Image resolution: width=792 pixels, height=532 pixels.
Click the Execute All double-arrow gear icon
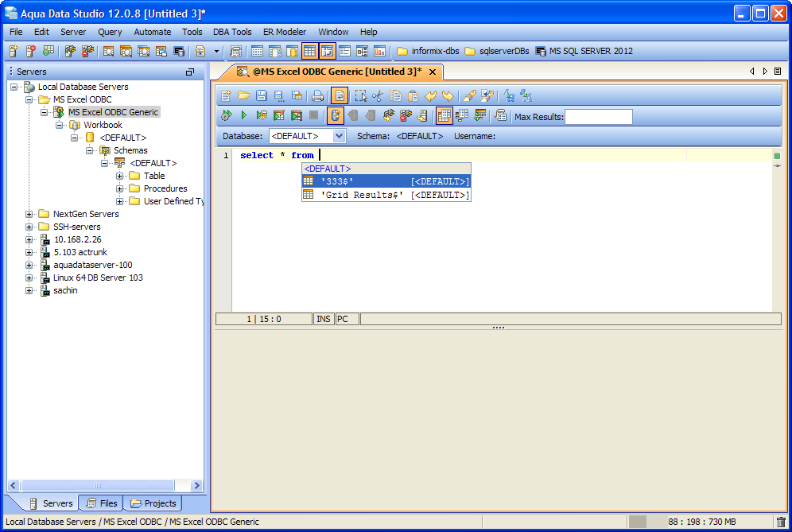click(227, 115)
